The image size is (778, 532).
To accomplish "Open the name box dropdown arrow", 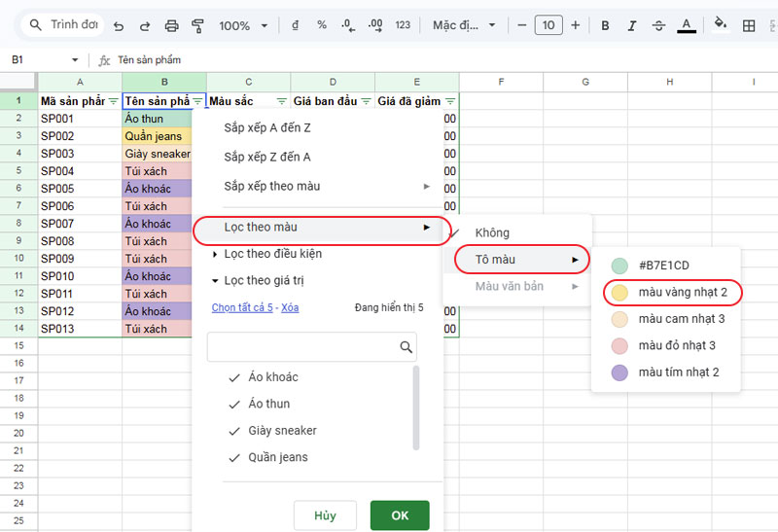I will pos(75,60).
